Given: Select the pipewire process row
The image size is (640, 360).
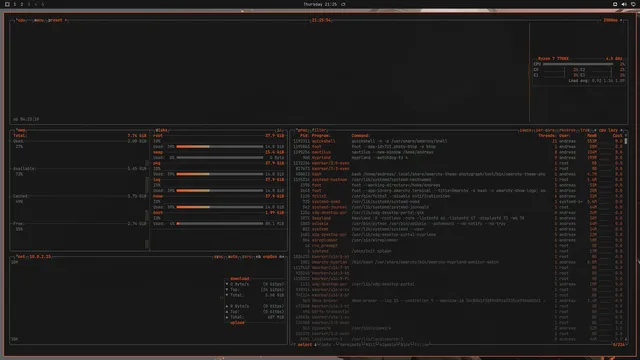Looking at the screenshot, I should pyautogui.click(x=458, y=328).
